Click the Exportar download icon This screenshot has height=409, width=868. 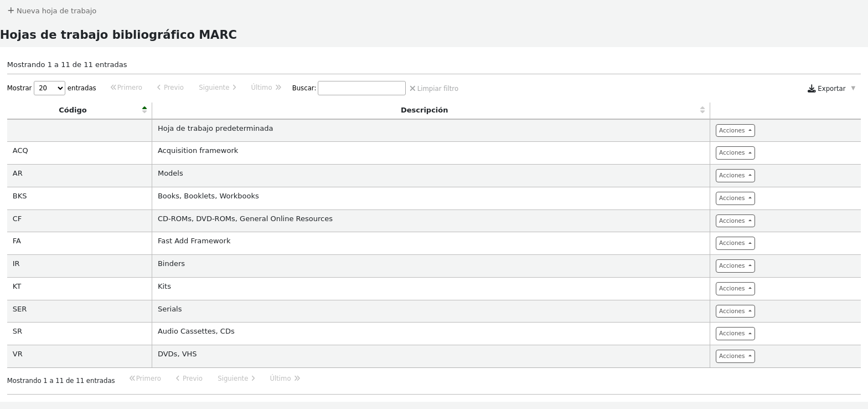tap(812, 89)
